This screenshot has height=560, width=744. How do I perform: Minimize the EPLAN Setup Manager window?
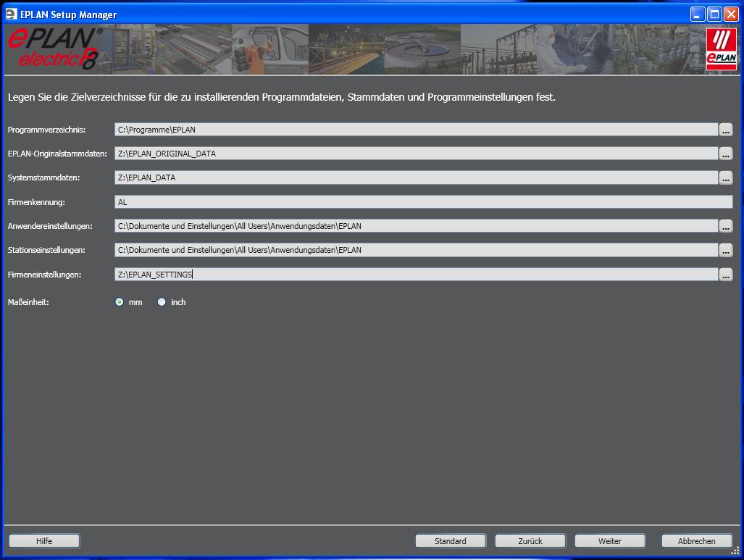coord(697,14)
